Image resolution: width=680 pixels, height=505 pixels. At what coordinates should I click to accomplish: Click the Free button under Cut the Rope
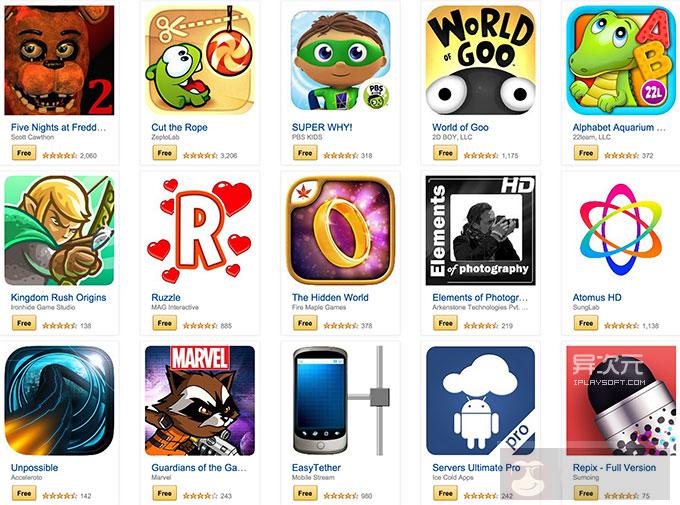(x=164, y=153)
